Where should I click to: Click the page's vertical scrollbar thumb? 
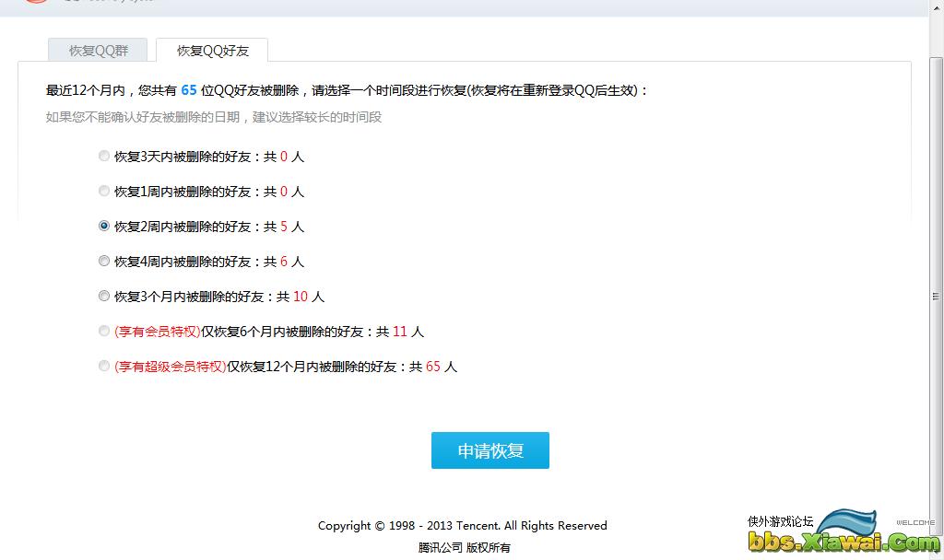[x=936, y=295]
